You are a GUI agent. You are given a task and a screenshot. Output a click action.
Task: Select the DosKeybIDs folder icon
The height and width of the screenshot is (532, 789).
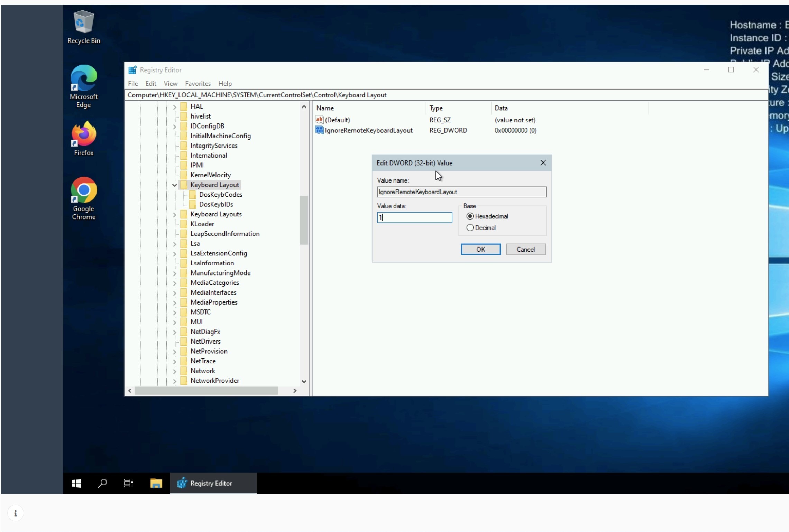coord(193,204)
